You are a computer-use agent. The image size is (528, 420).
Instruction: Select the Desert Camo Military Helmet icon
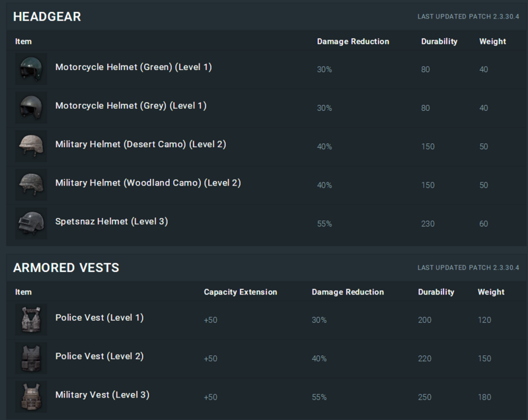30,145
